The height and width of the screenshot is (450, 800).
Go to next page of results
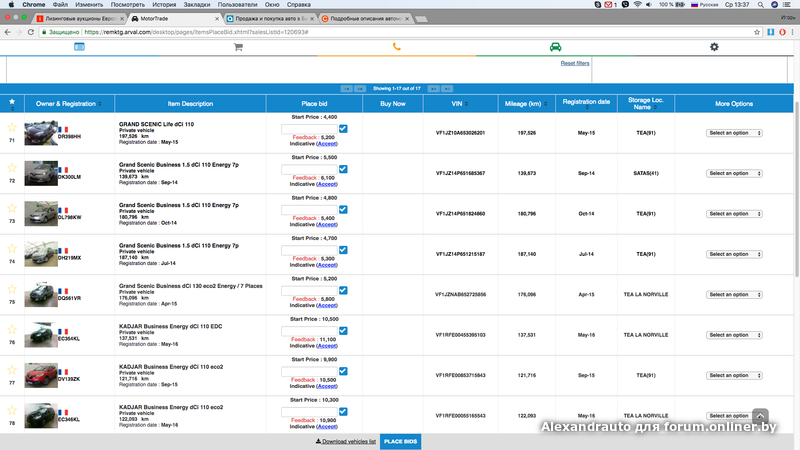point(433,89)
